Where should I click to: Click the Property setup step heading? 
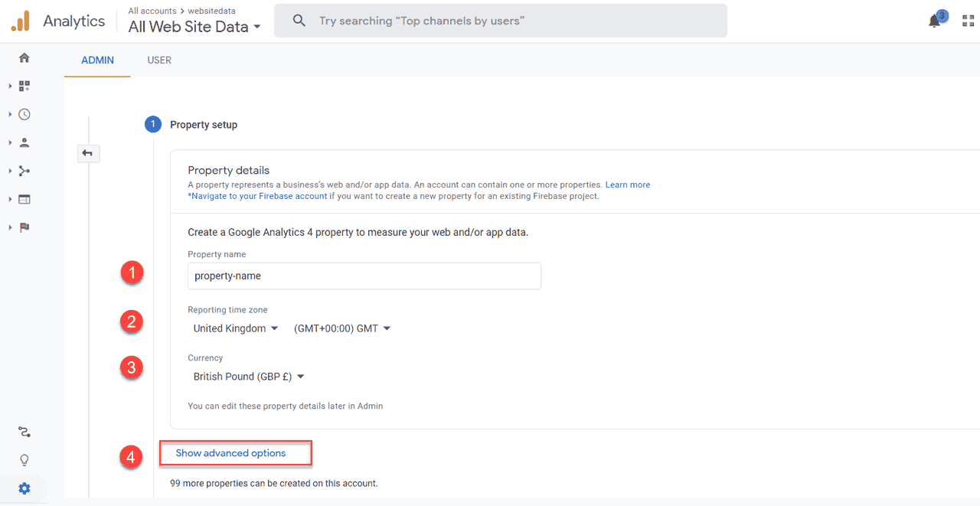(204, 125)
